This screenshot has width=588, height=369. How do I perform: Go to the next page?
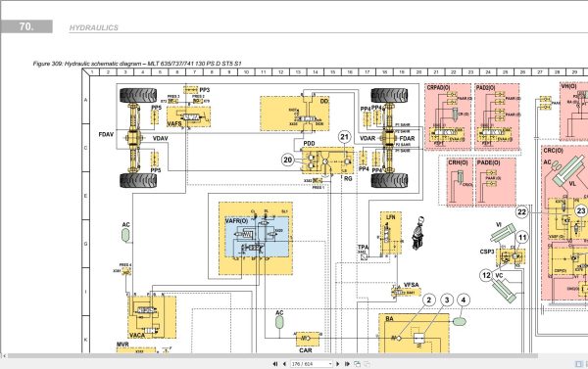pos(337,364)
